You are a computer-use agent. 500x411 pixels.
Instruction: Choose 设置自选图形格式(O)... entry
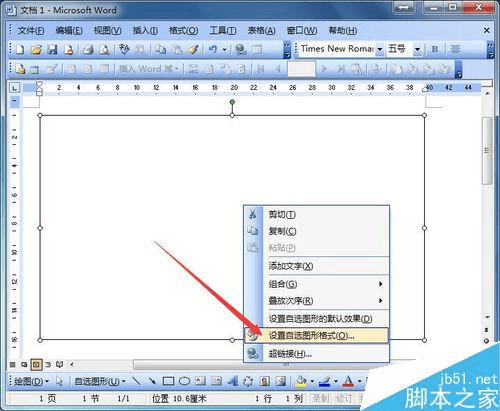point(317,336)
